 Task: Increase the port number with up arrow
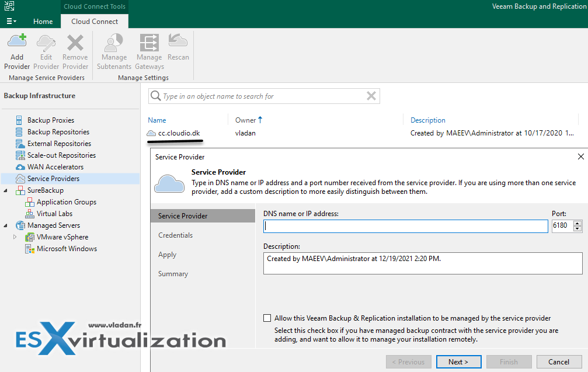click(x=577, y=223)
